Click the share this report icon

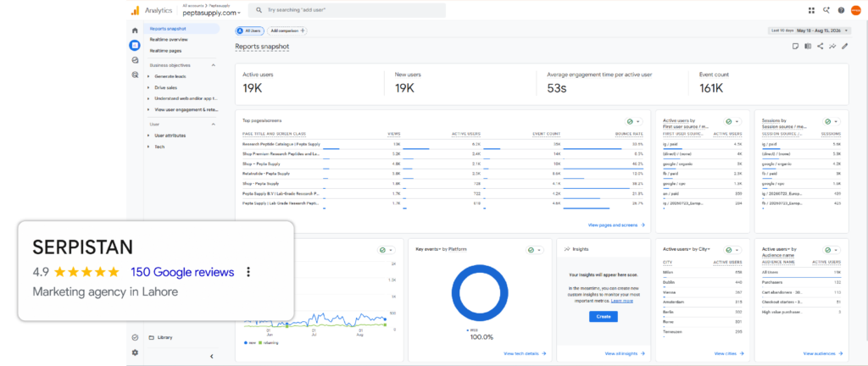(820, 47)
